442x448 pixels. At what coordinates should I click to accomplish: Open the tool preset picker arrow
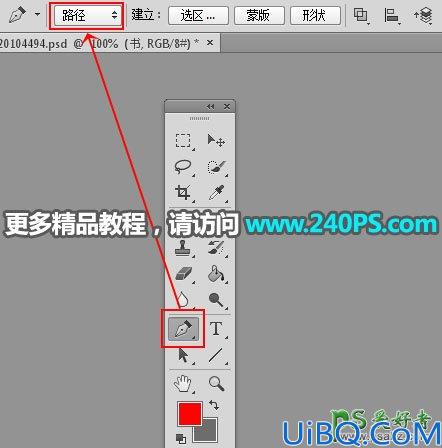[37, 14]
